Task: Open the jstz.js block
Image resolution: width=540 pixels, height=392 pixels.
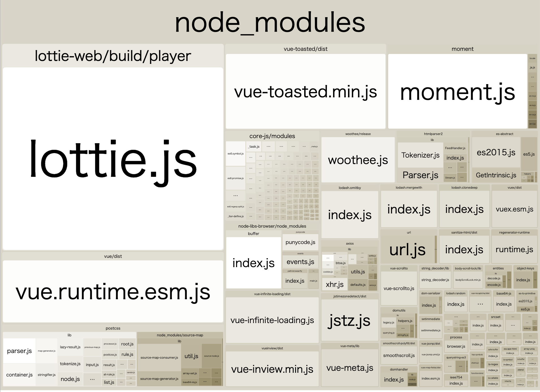Action: point(350,321)
